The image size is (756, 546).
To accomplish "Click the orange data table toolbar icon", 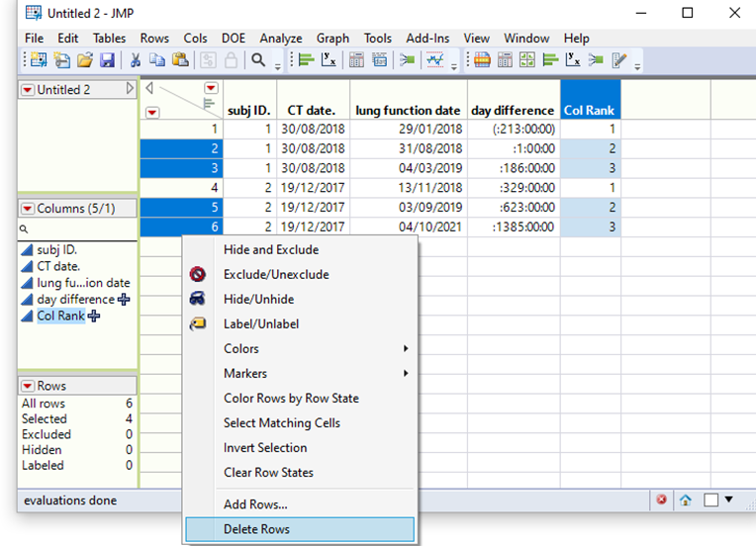I will pos(482,60).
